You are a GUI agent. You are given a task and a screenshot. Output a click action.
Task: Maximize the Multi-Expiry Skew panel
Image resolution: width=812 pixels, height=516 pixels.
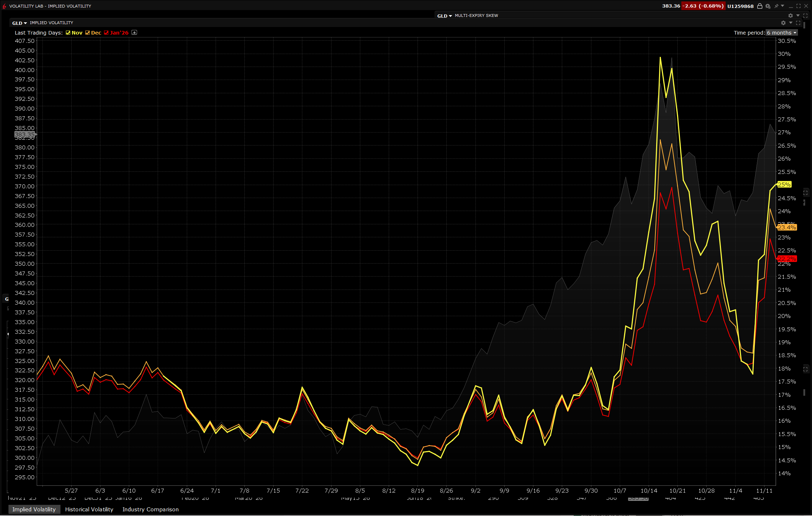coord(806,15)
